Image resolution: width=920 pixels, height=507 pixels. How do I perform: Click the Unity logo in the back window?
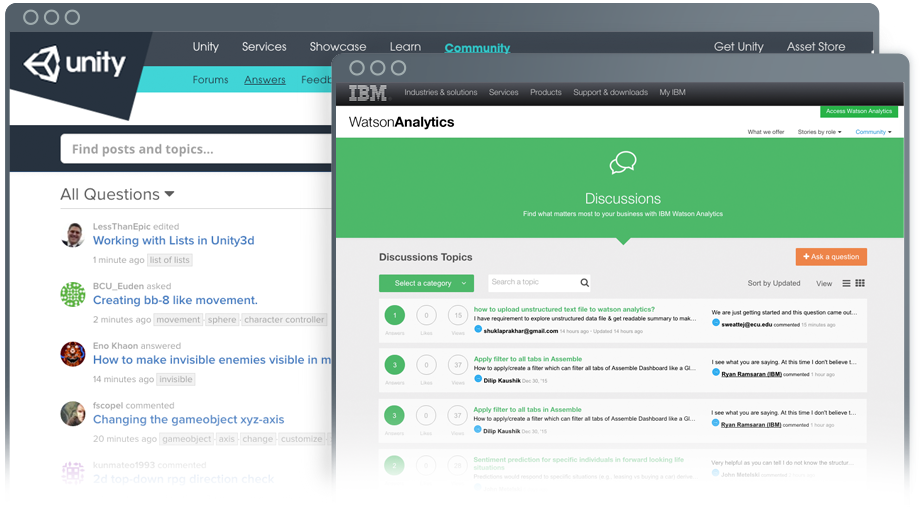(x=75, y=63)
